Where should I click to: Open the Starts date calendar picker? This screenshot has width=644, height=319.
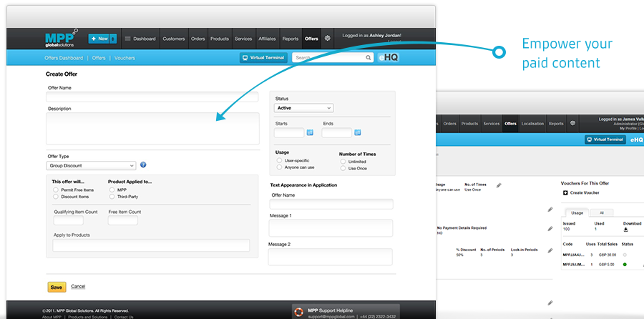tap(310, 132)
